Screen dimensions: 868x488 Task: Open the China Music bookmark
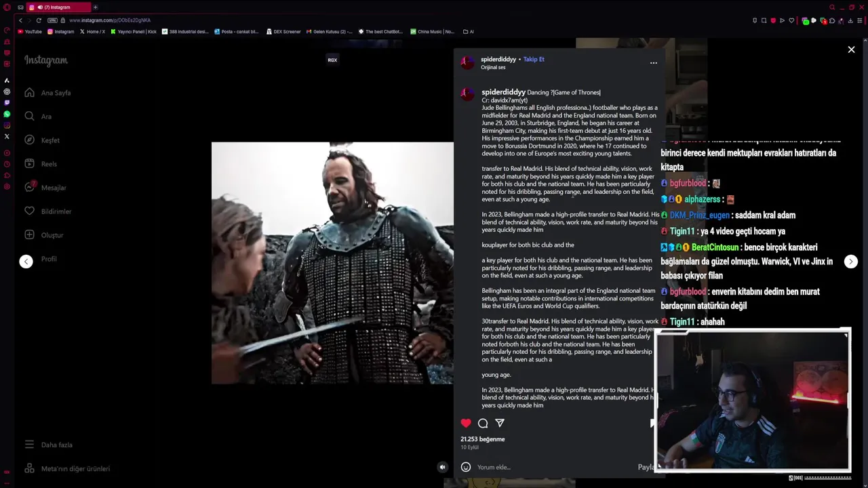(432, 32)
